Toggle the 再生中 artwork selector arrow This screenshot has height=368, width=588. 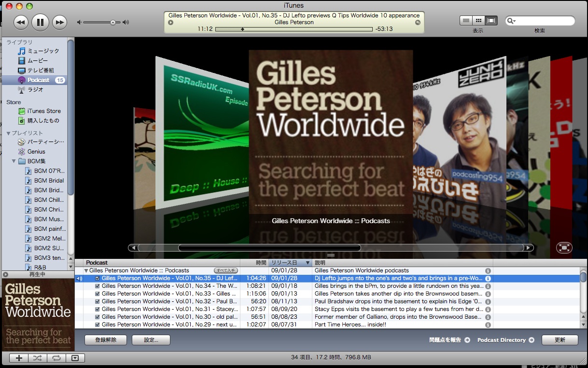[5, 274]
